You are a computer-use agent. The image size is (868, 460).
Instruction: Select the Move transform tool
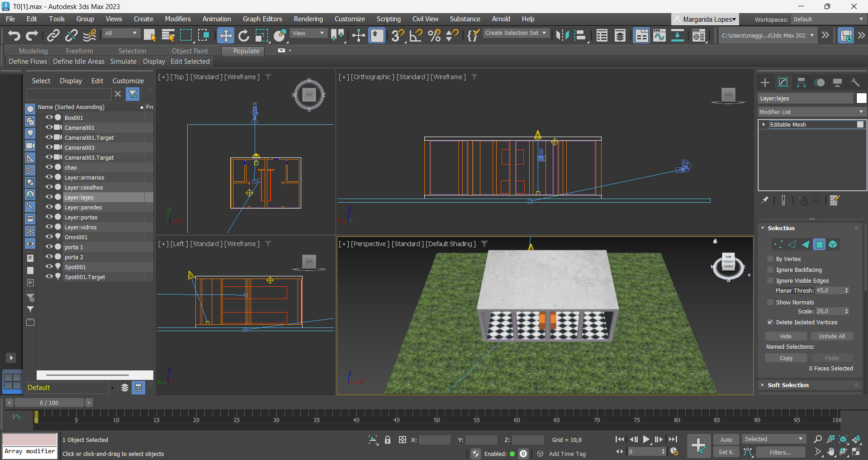pyautogui.click(x=225, y=35)
